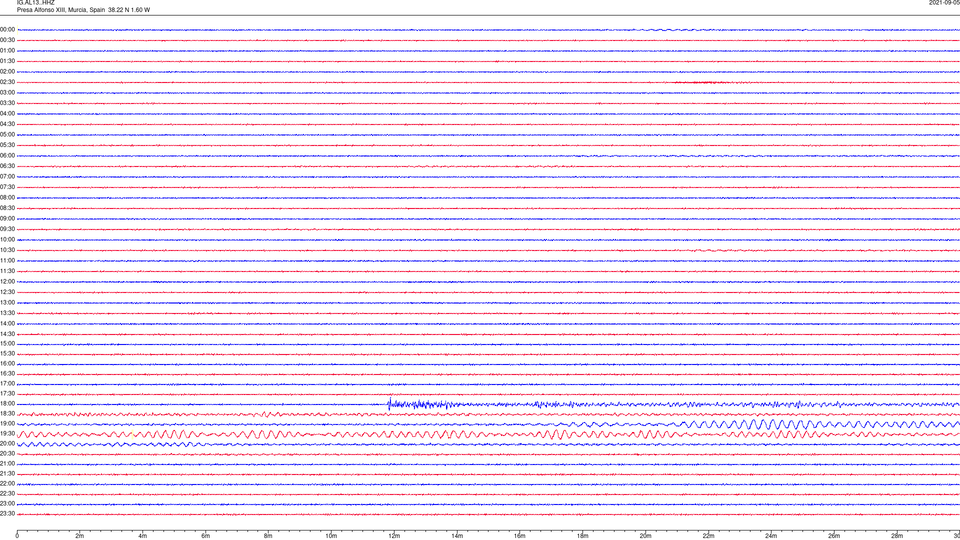The image size is (960, 540).
Task: Select the '28m' x-axis tick label
Action: 897,536
